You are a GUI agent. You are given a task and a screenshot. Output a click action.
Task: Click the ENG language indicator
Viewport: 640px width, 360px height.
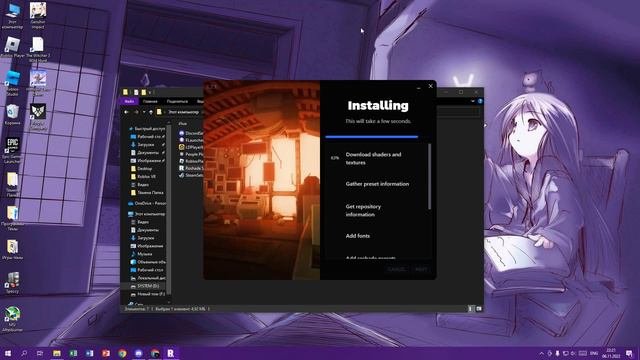point(594,353)
